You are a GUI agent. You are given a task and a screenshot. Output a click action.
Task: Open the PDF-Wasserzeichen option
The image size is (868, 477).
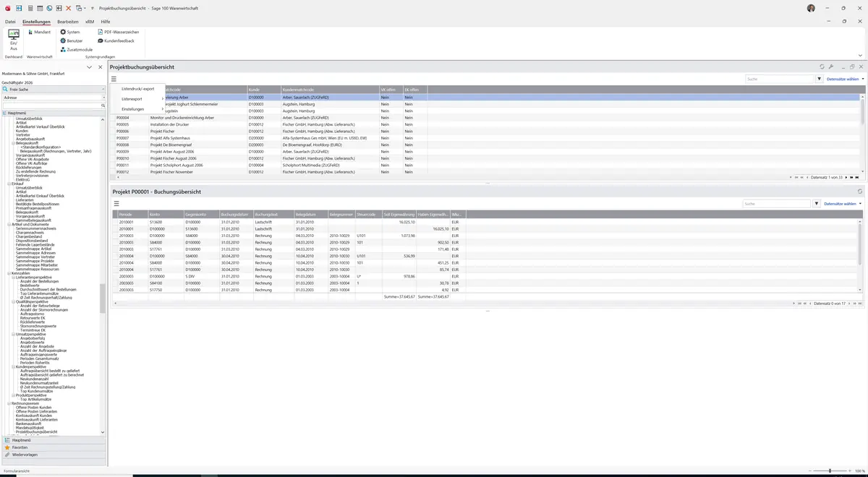tap(119, 33)
